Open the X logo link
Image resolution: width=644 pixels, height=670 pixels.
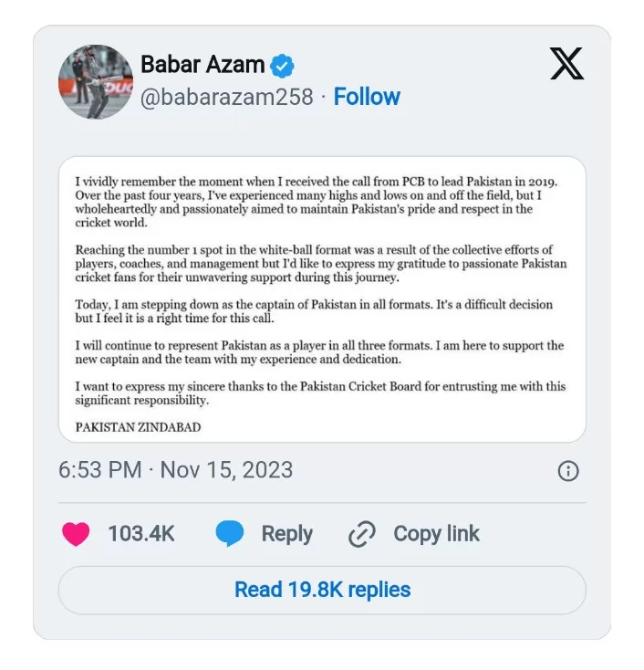click(x=566, y=64)
